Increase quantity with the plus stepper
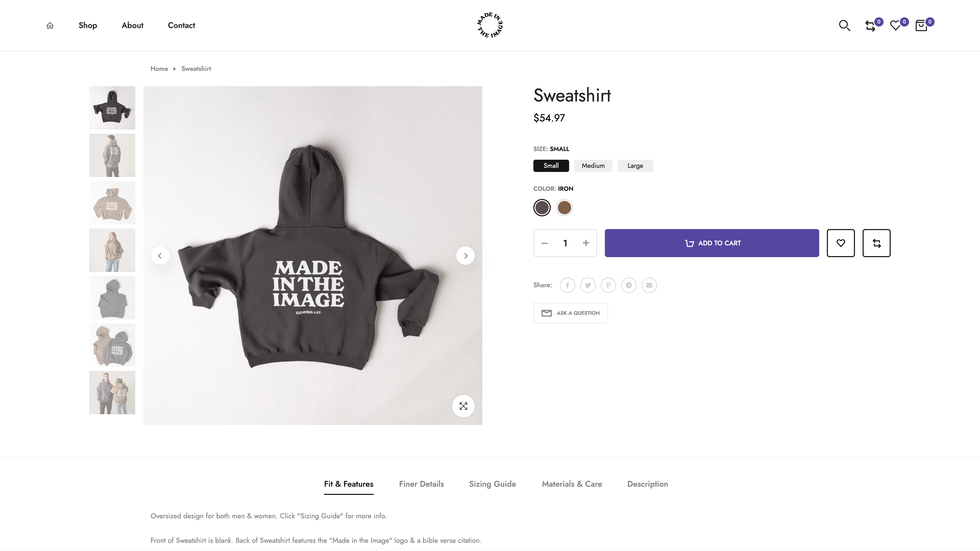Viewport: 980px width, 551px height. (585, 243)
